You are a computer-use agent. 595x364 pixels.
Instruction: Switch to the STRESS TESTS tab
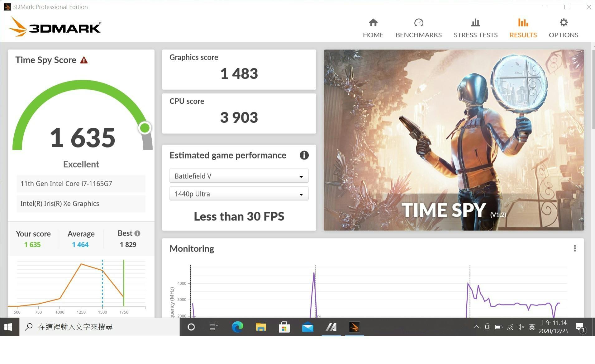(x=475, y=28)
